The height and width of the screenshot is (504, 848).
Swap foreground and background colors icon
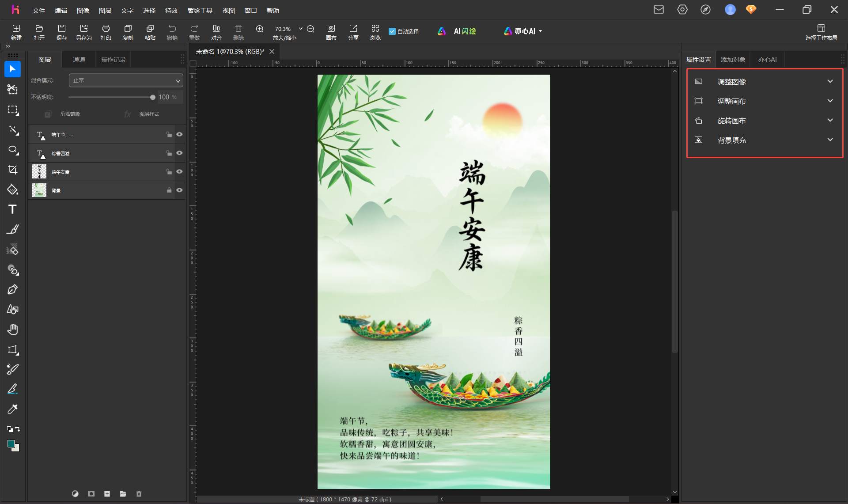(x=17, y=429)
